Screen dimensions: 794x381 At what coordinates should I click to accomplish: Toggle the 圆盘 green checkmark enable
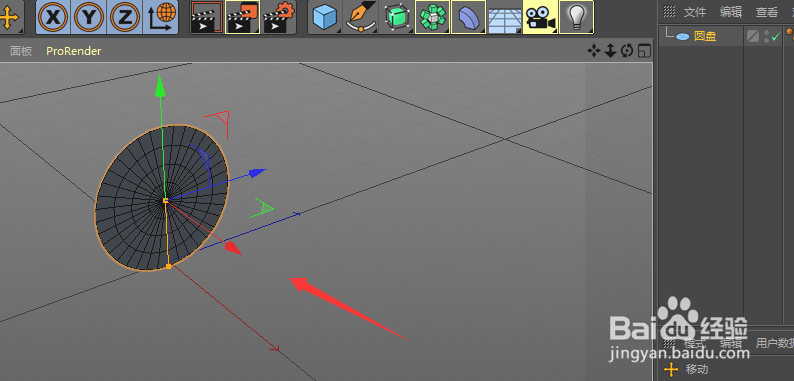[776, 36]
